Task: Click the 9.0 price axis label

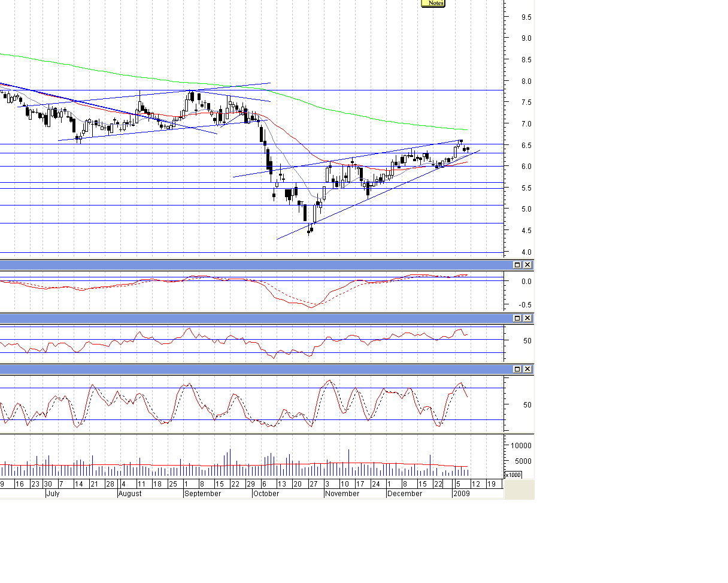Action: (x=526, y=38)
